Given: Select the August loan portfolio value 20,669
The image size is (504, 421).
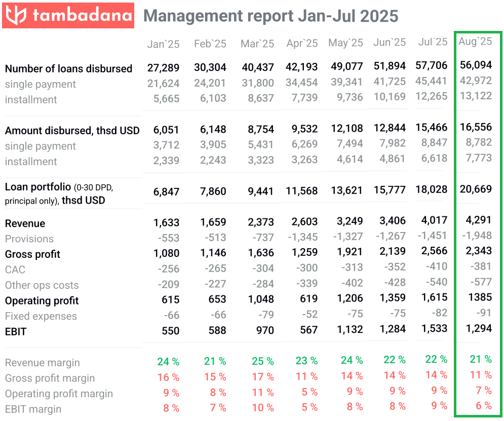Looking at the screenshot, I should (x=476, y=189).
